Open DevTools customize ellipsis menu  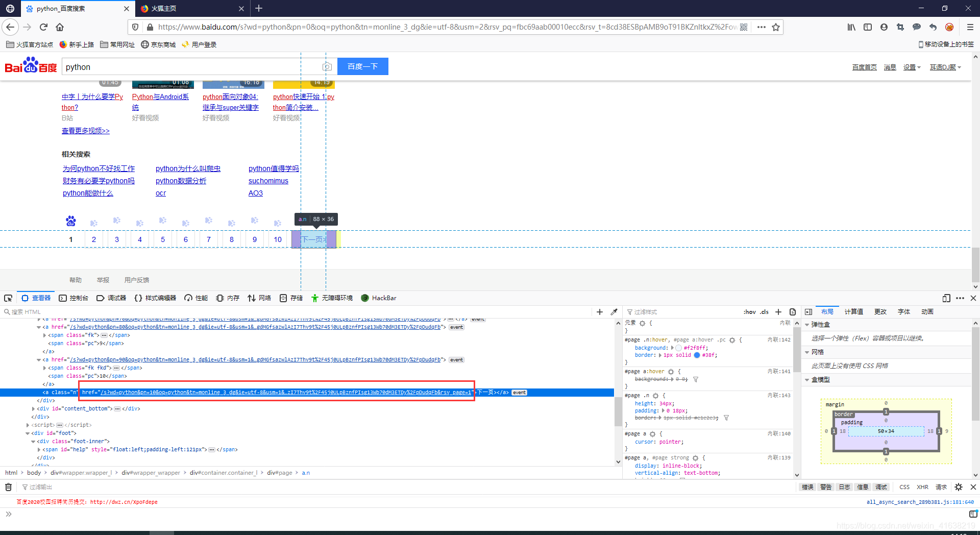click(960, 298)
